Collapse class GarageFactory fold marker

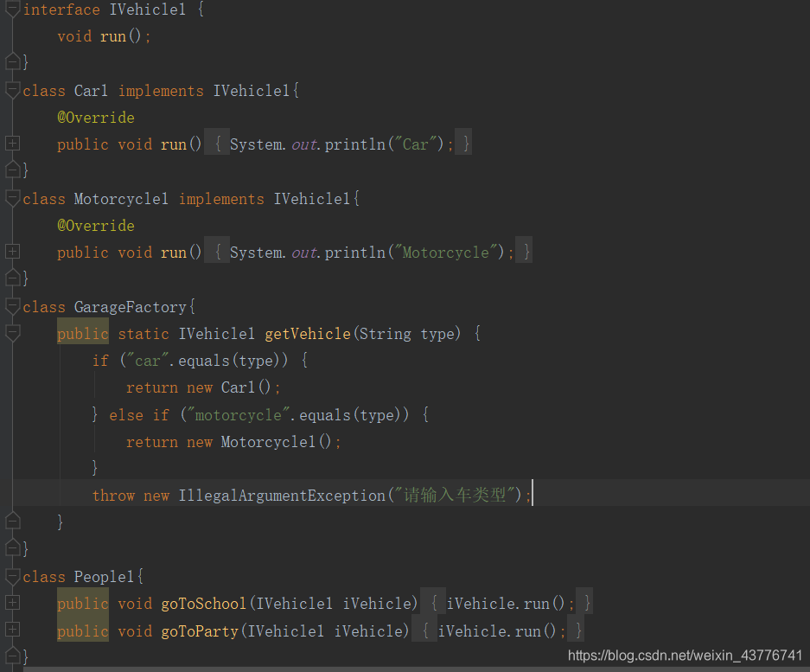coord(12,306)
